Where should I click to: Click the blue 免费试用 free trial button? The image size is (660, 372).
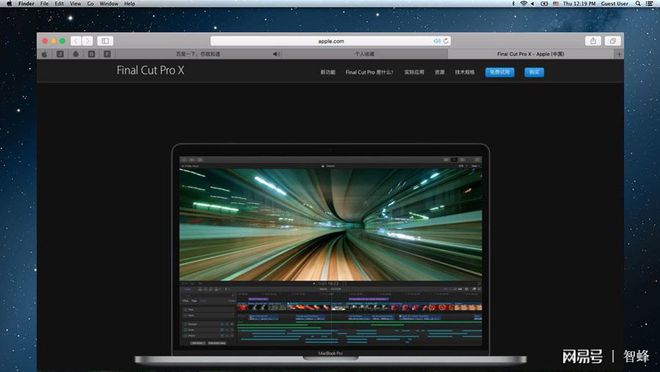500,72
